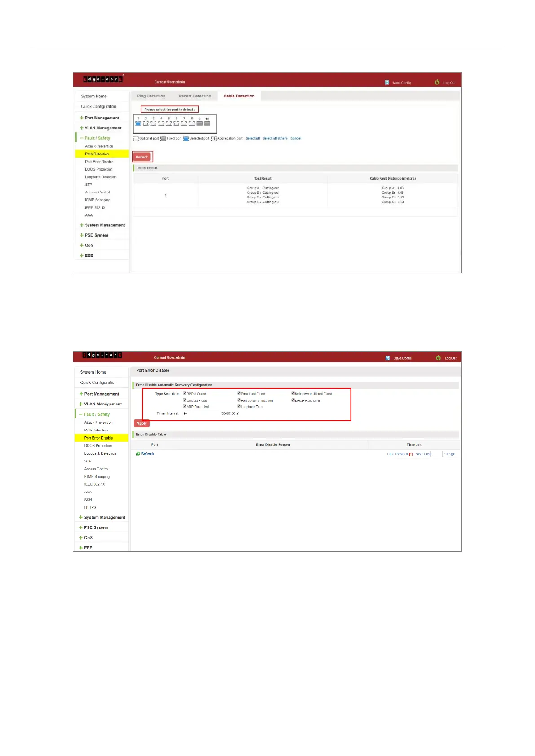Open DDOS Protection on Port Error Disable screen sidebar

[98, 446]
